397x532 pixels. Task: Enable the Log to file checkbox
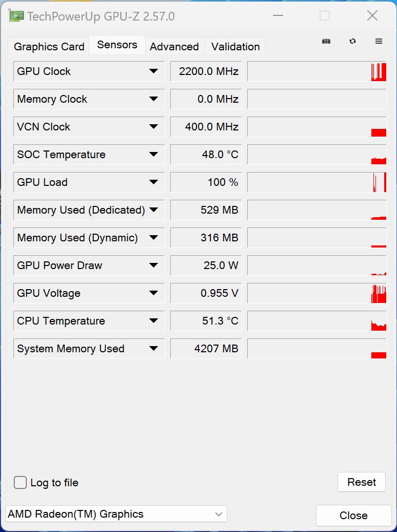coord(20,482)
